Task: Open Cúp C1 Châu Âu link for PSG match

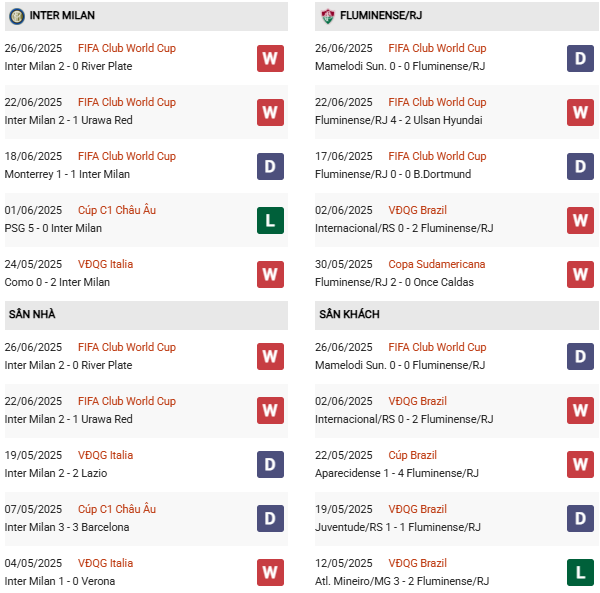Action: (117, 210)
